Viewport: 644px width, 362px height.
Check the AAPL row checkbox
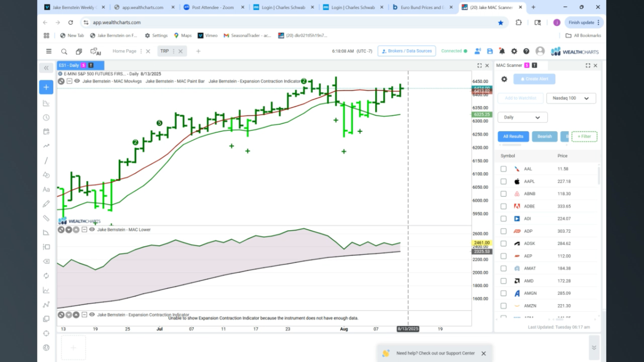point(503,181)
